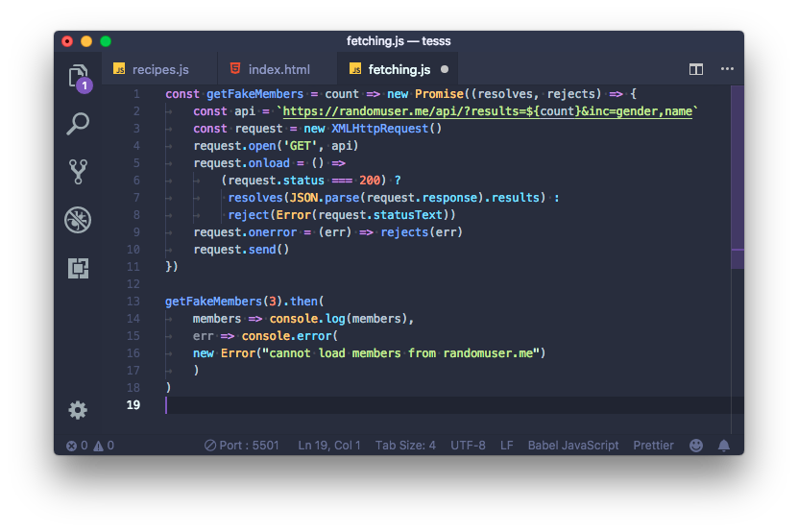Click getFakeMembers(3) call on line 13
Screen dimensions: 798x532
(x=224, y=302)
